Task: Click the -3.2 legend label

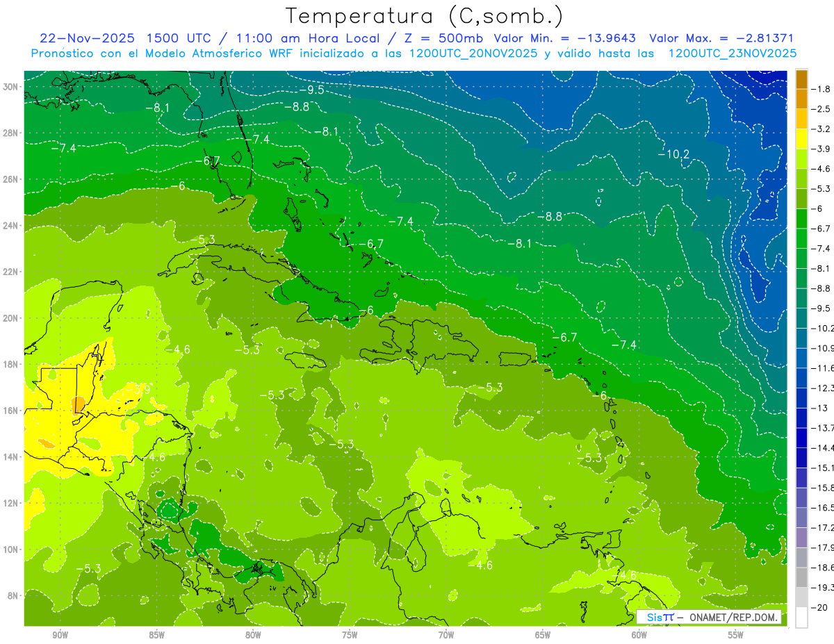Action: point(820,129)
